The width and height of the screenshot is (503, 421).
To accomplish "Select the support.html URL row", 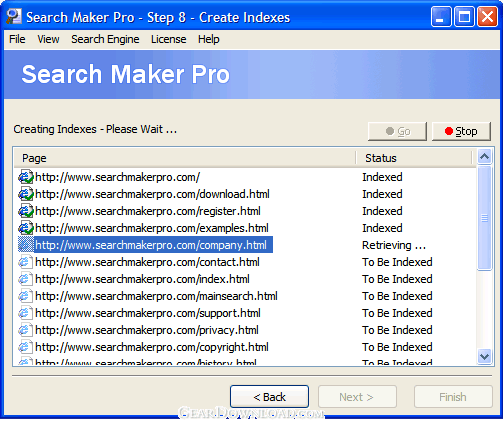I will click(148, 313).
